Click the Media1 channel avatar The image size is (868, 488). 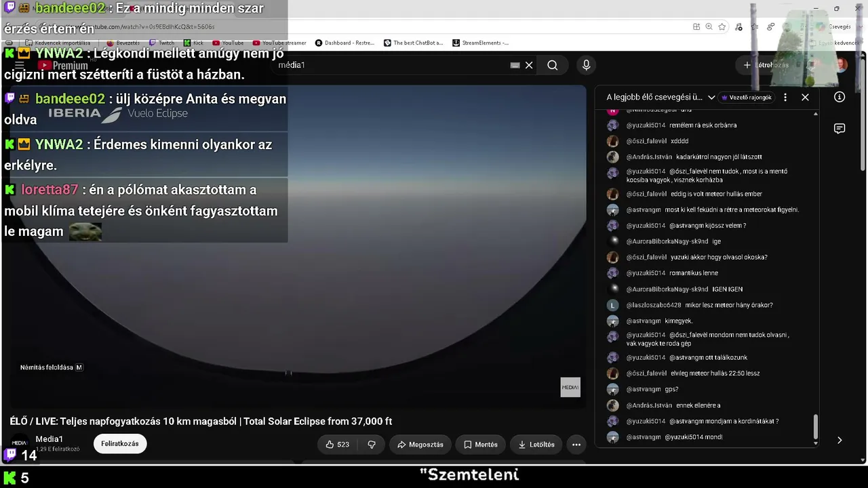click(20, 443)
